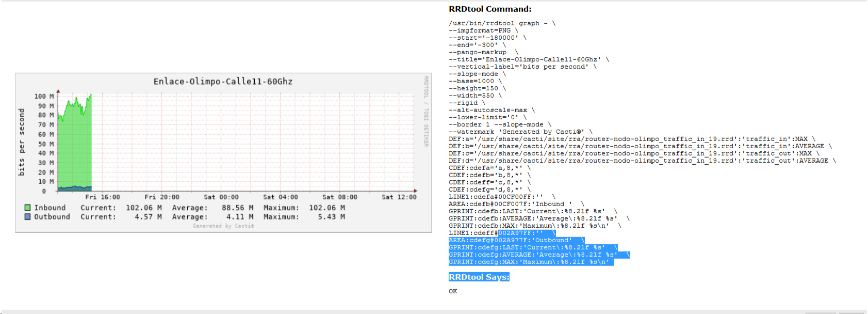Click the 'GPRINT:cdefb:AVERAGE' line
Viewport: 868px width, 314px height.
click(539, 218)
